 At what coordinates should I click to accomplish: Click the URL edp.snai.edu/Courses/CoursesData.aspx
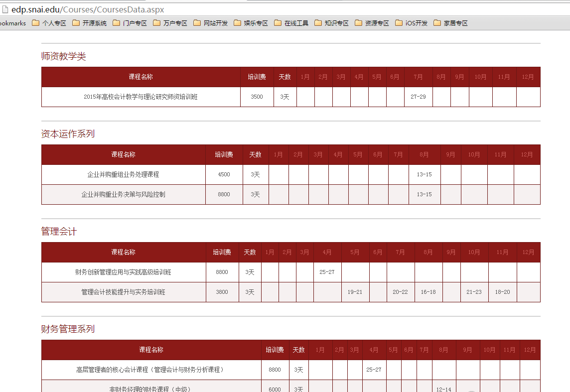point(88,10)
